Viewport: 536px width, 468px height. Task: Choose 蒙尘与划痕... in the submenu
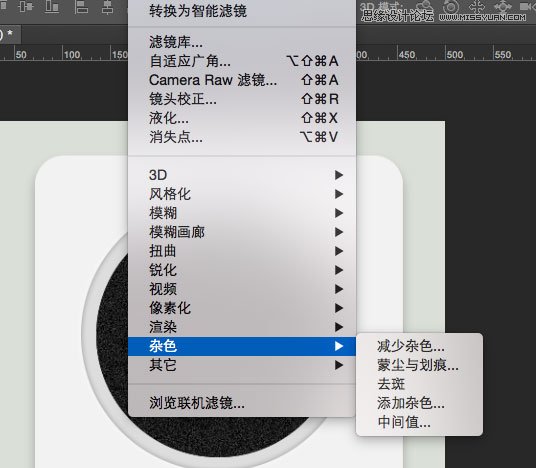(x=419, y=365)
